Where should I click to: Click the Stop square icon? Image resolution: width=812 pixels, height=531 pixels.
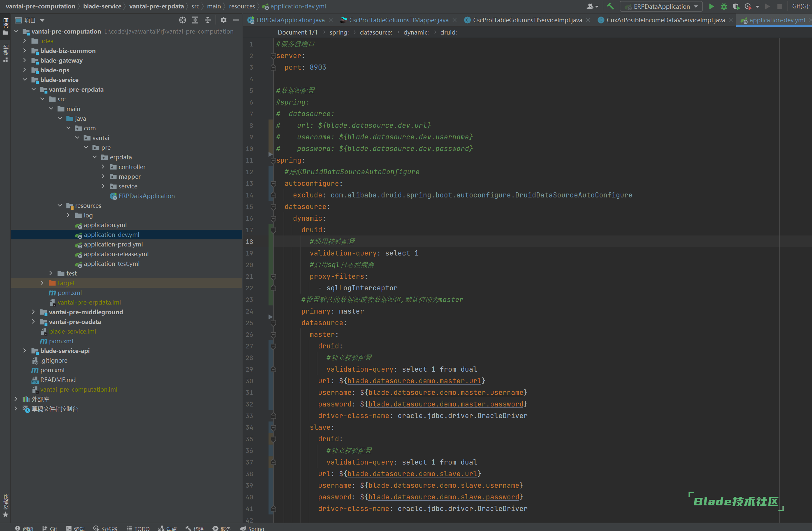(x=780, y=6)
